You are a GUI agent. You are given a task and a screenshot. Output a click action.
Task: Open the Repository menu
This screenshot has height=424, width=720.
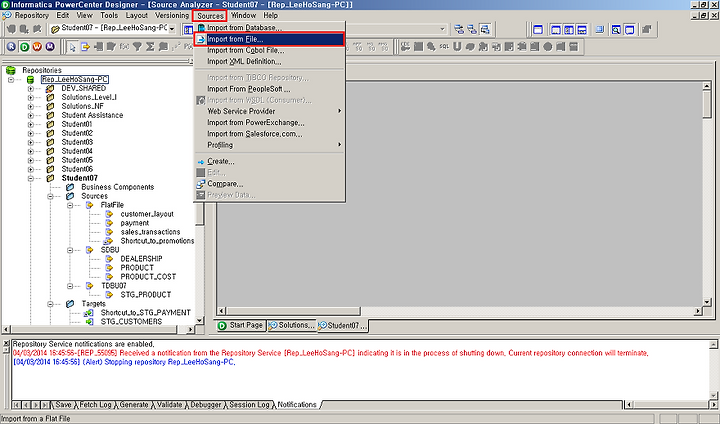31,16
